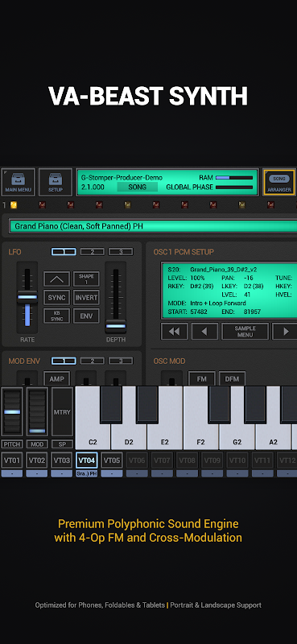Viewport: 297px width, 644px height.
Task: Move the PITCH wheel
Action: (12, 412)
